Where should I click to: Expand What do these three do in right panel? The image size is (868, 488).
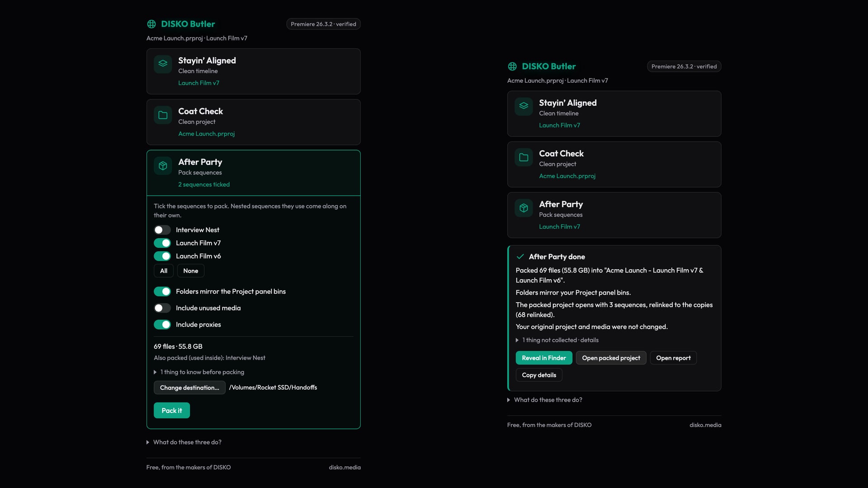[545, 400]
